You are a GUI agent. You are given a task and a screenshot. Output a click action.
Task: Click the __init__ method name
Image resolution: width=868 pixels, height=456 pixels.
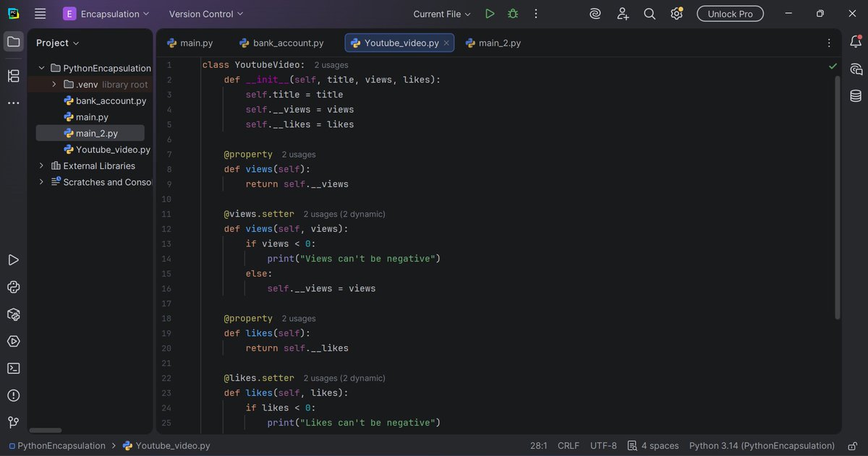pos(267,79)
